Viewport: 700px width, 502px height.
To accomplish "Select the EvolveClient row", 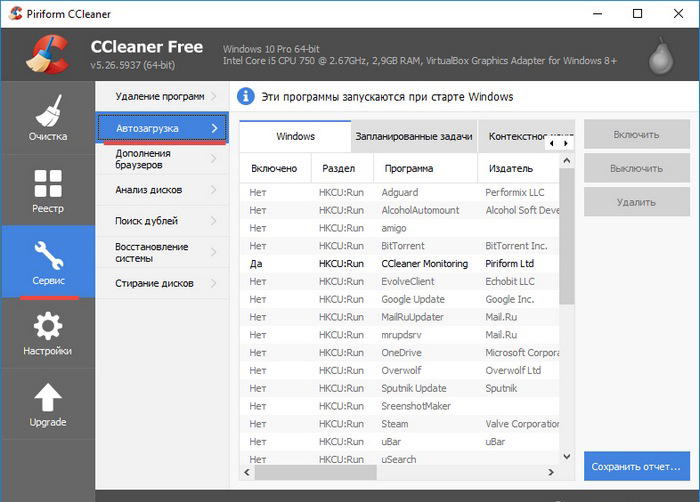I will click(399, 282).
